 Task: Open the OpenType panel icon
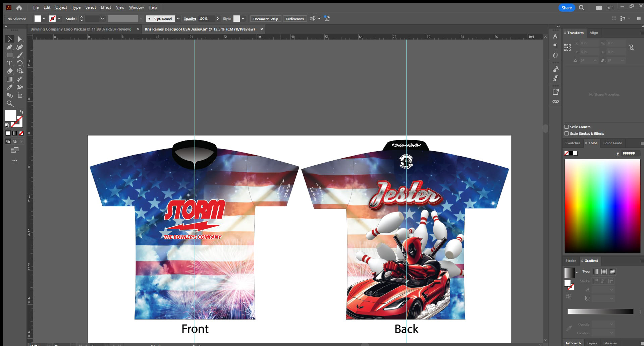pyautogui.click(x=555, y=55)
